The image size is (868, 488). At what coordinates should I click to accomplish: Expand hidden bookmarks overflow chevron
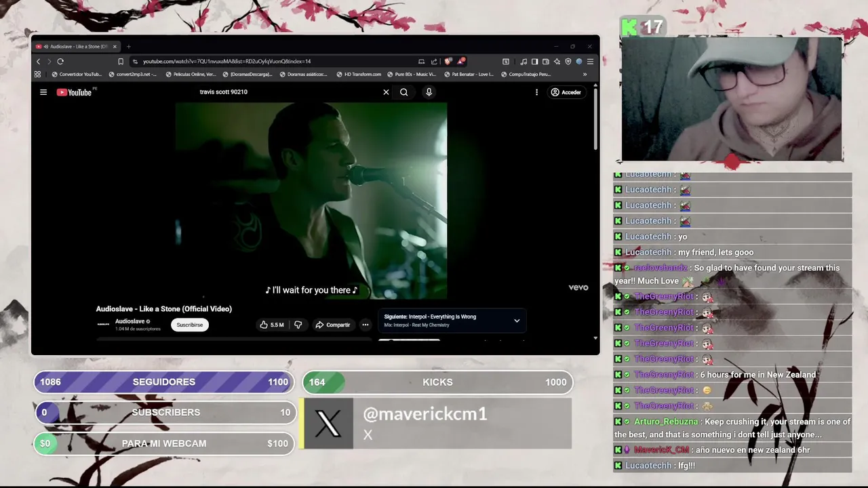pyautogui.click(x=585, y=75)
